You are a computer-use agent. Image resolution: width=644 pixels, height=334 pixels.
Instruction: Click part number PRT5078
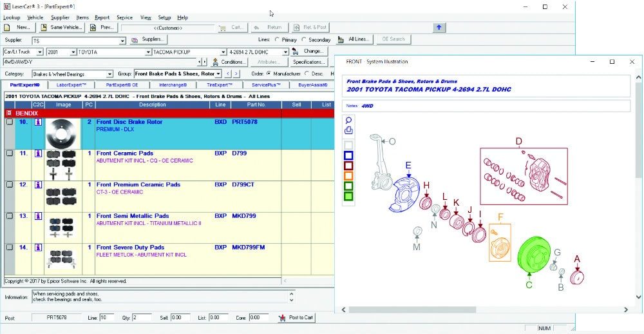point(245,122)
